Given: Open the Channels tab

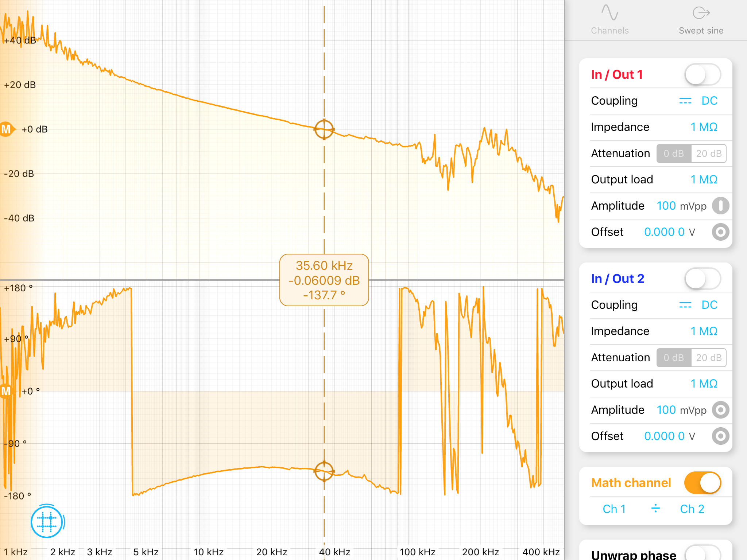Looking at the screenshot, I should [609, 20].
